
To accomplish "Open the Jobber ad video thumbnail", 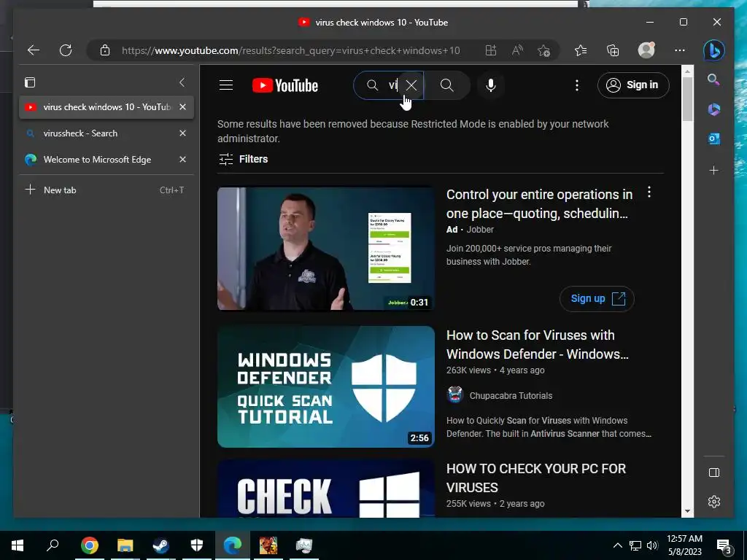I will (326, 249).
